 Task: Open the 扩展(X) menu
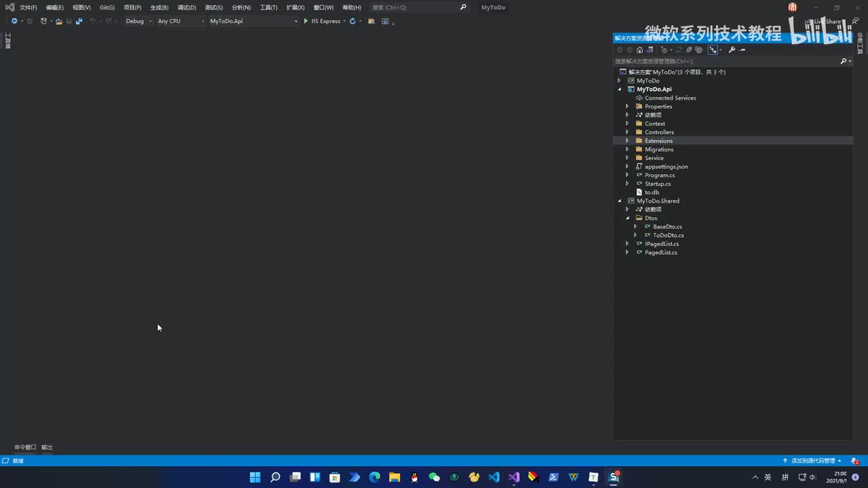point(295,7)
